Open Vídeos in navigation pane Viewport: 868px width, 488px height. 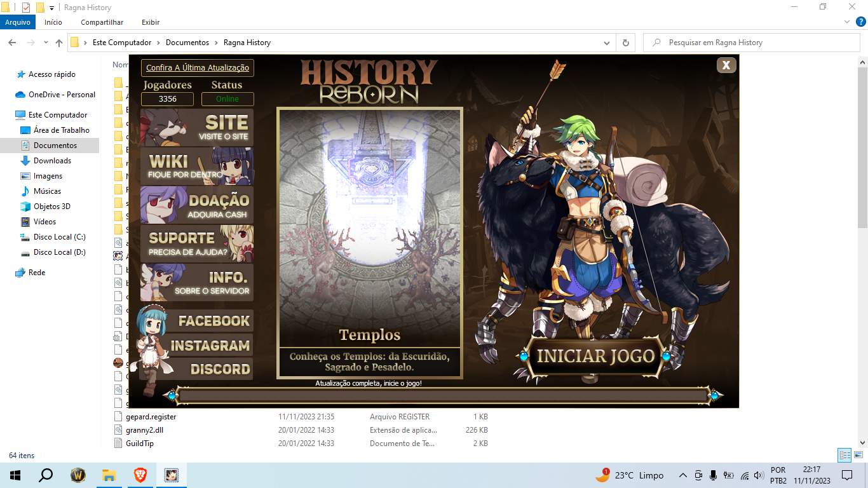point(44,222)
